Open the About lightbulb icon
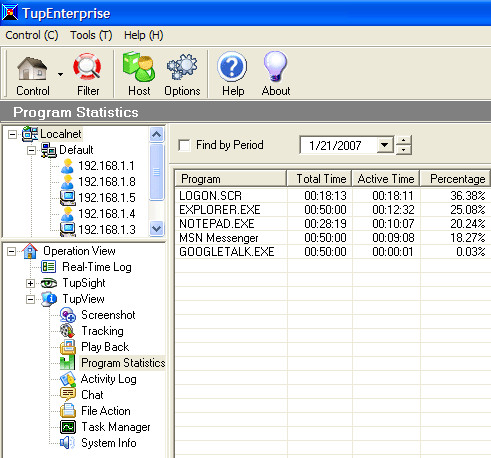Image resolution: width=491 pixels, height=458 pixels. click(x=275, y=66)
